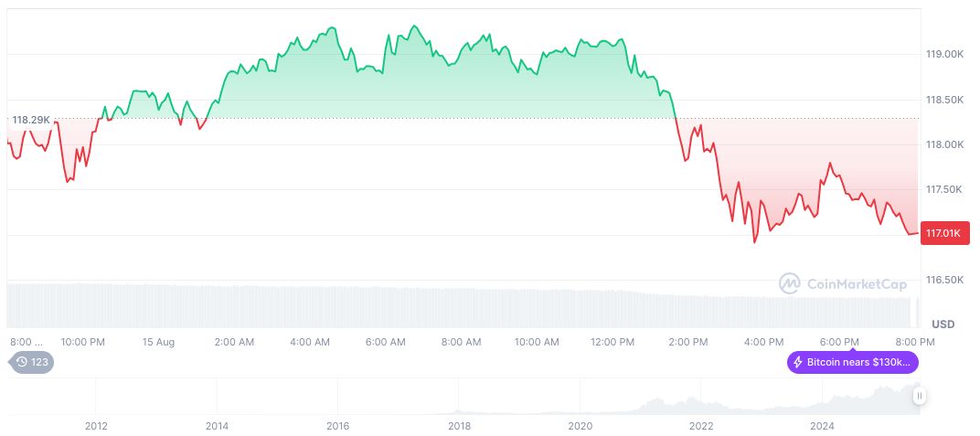Image resolution: width=980 pixels, height=436 pixels.
Task: Click the 119.00K price axis label
Action: 945,55
